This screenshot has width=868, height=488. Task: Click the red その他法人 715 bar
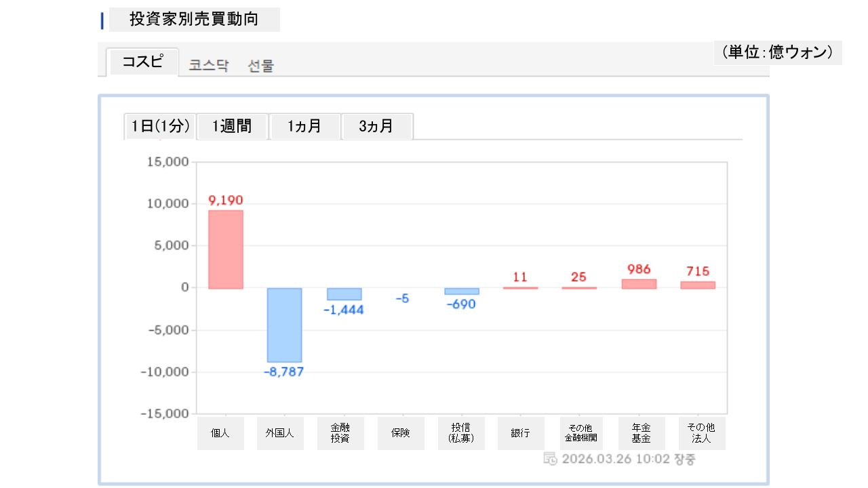pyautogui.click(x=698, y=285)
